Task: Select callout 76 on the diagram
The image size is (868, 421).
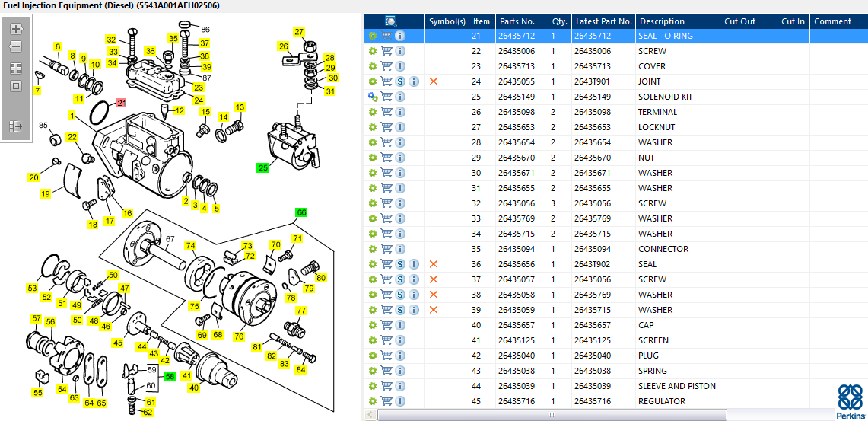Action: (x=239, y=336)
